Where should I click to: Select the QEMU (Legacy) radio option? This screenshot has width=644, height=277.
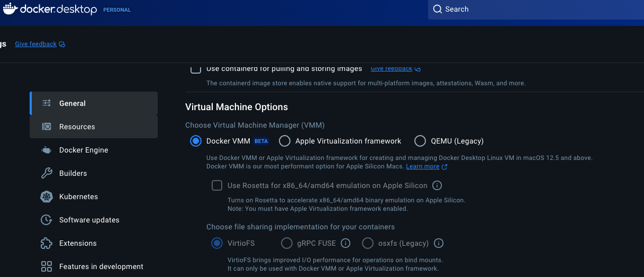(420, 141)
